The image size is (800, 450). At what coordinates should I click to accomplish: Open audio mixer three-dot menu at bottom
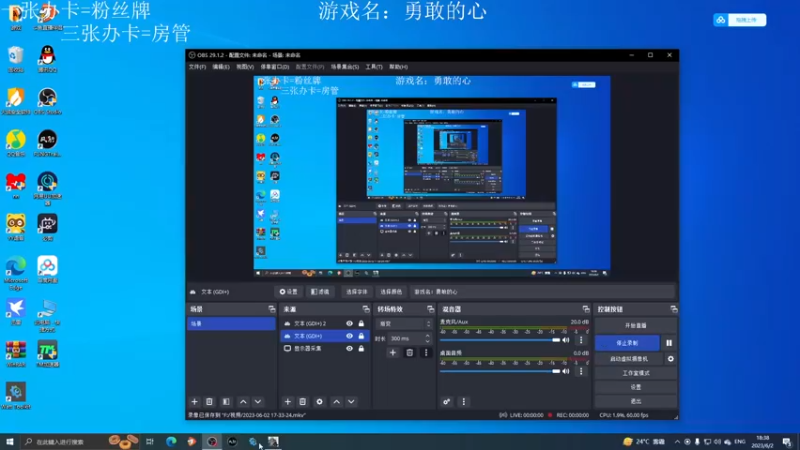(x=464, y=402)
